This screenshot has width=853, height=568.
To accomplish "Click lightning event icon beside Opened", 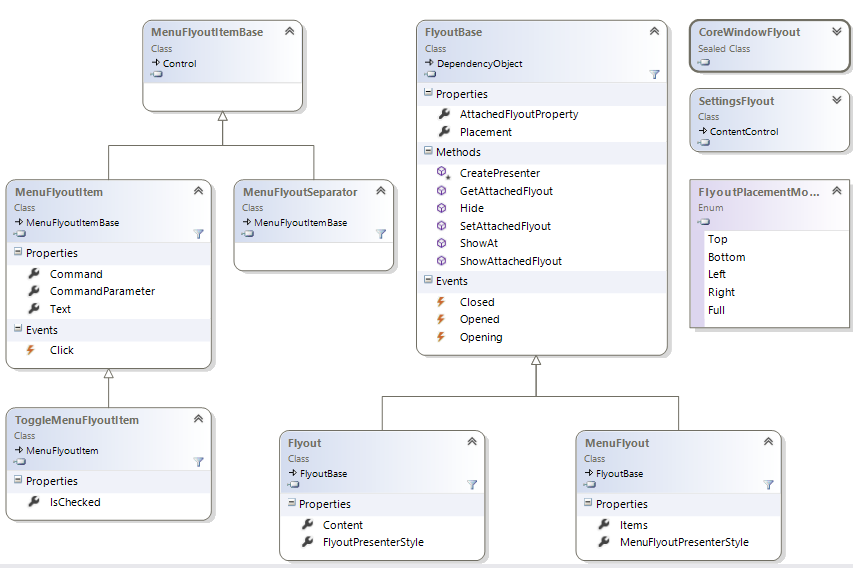I will [x=441, y=319].
